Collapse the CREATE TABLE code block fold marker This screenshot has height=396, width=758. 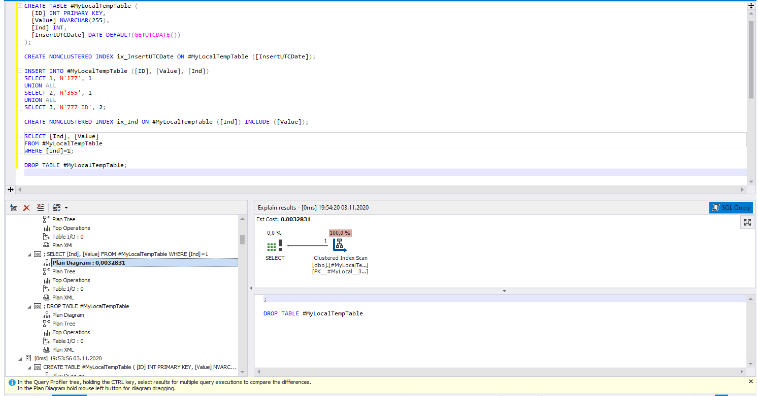(x=20, y=6)
